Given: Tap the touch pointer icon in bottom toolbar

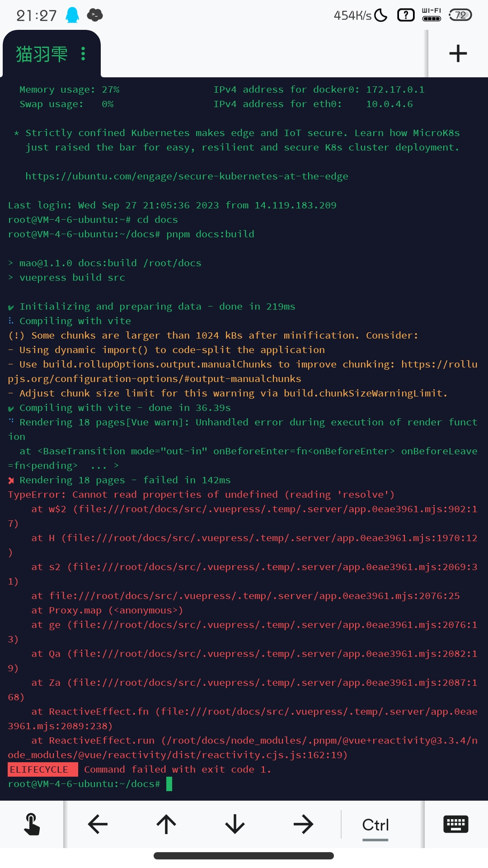Looking at the screenshot, I should [x=31, y=823].
